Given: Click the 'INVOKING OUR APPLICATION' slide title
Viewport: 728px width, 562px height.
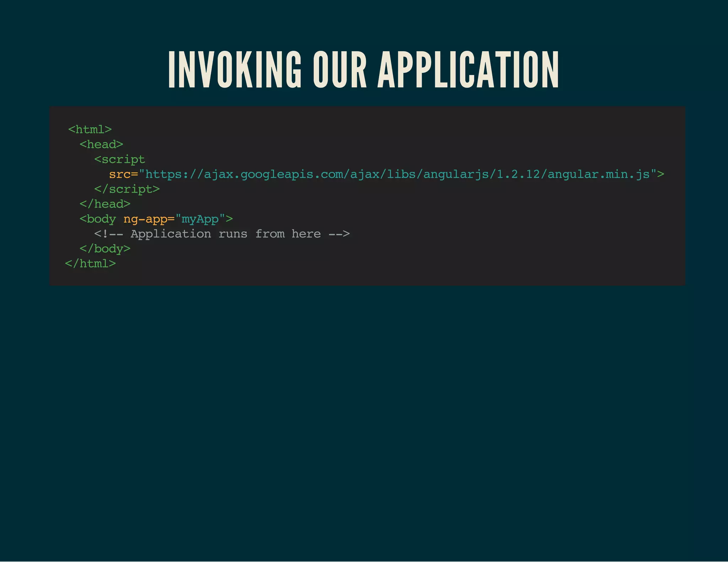Looking at the screenshot, I should pyautogui.click(x=364, y=69).
